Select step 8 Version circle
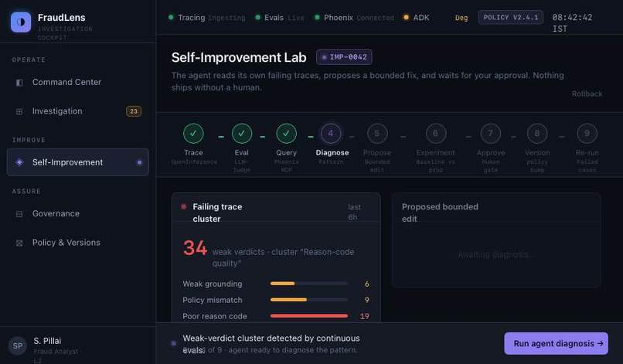 (x=537, y=134)
